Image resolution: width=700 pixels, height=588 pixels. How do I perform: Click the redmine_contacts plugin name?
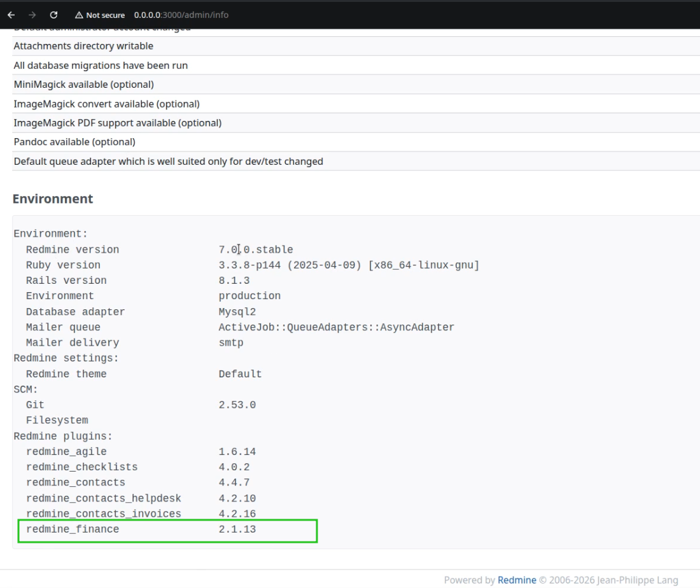76,482
